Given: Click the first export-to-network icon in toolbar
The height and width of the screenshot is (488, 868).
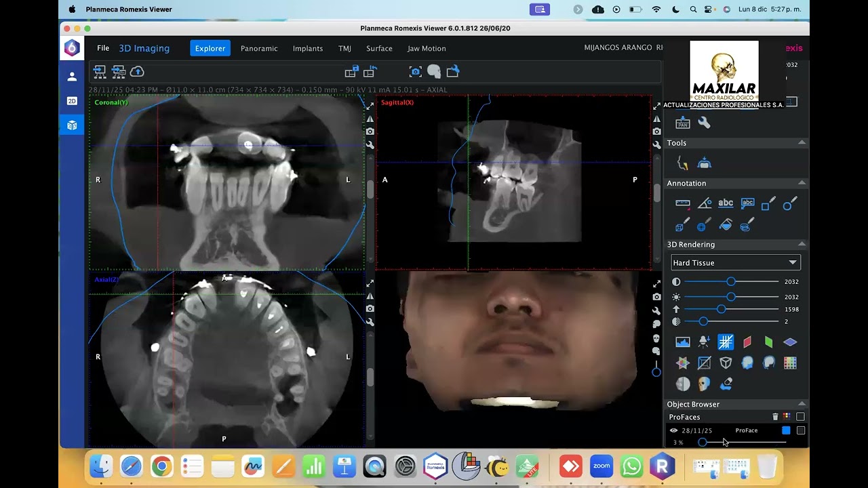Looking at the screenshot, I should (100, 71).
